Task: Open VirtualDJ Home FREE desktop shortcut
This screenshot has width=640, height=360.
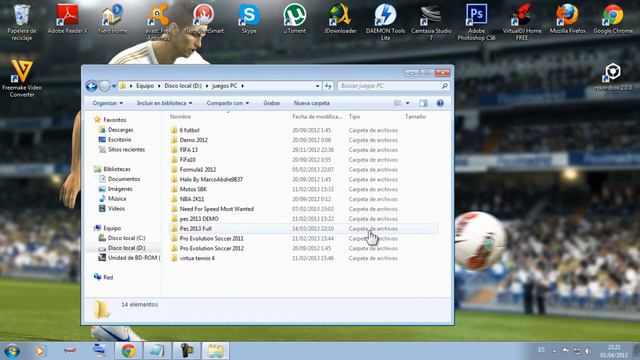Action: (522, 22)
